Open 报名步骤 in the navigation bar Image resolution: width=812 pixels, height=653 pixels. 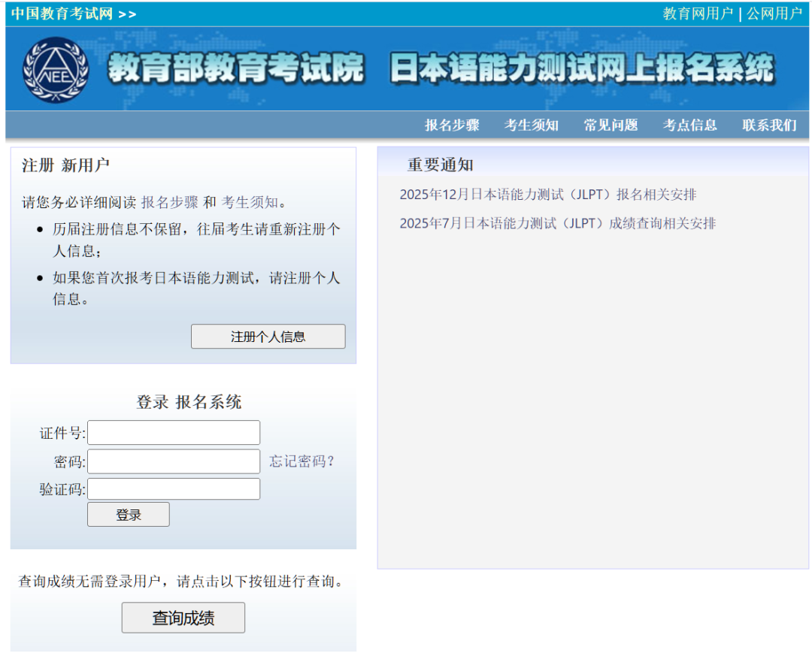coord(452,125)
